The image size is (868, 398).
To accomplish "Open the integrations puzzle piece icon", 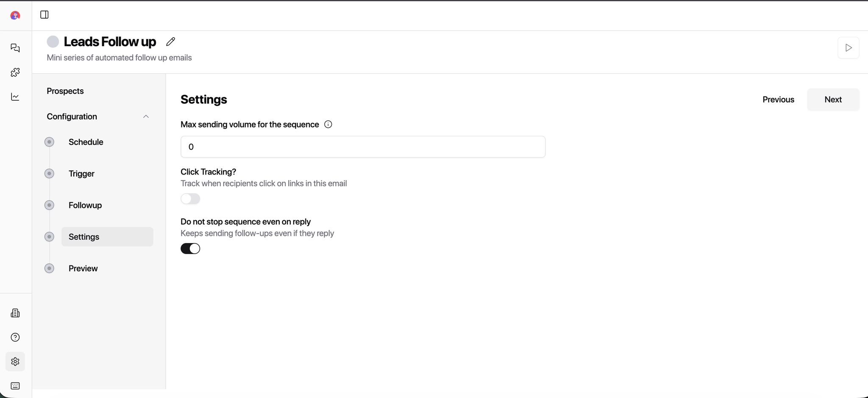I will [15, 72].
